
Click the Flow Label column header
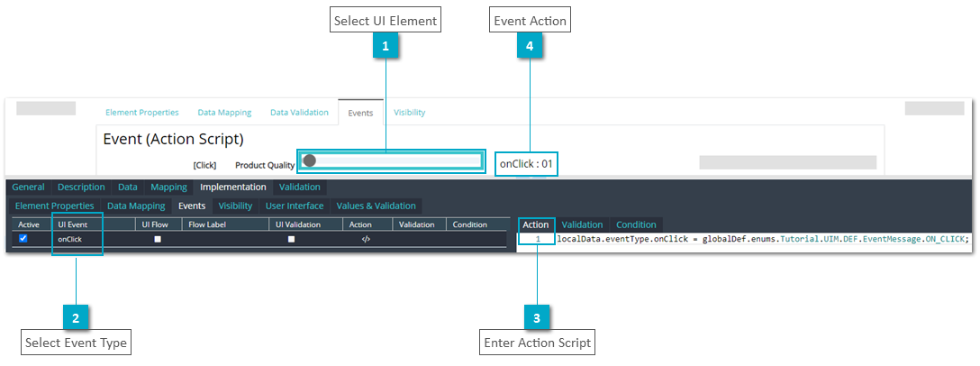[x=207, y=224]
